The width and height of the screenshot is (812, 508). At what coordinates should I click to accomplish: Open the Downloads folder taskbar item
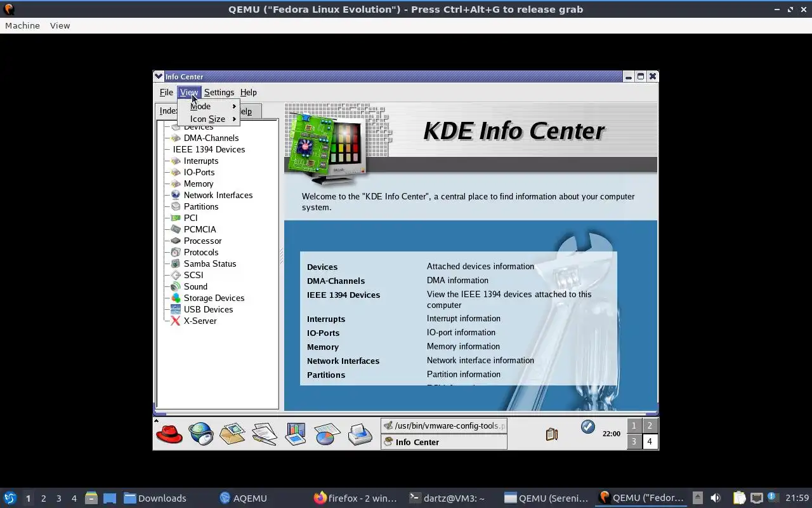[155, 498]
